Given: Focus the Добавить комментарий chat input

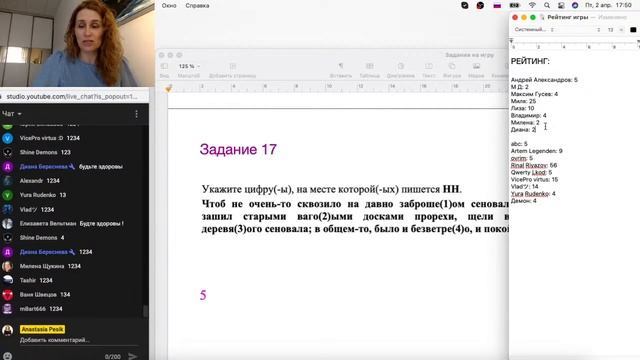Looking at the screenshot, I should [55, 340].
